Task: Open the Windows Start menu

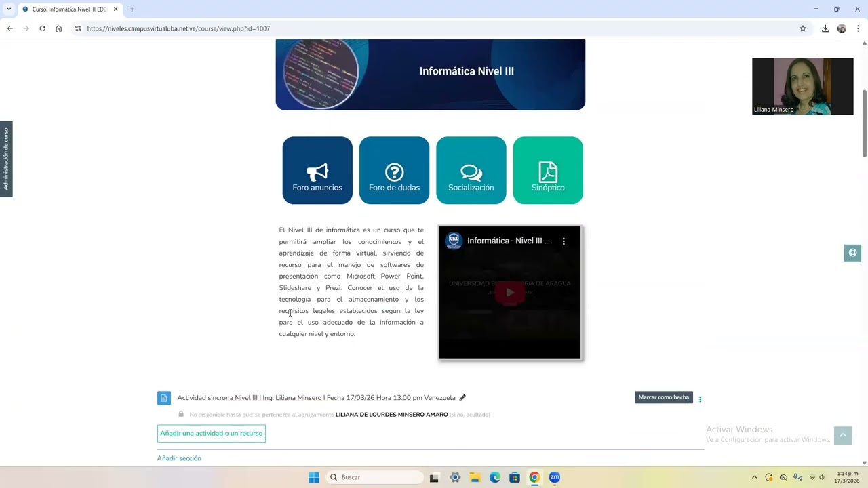Action: 314,477
